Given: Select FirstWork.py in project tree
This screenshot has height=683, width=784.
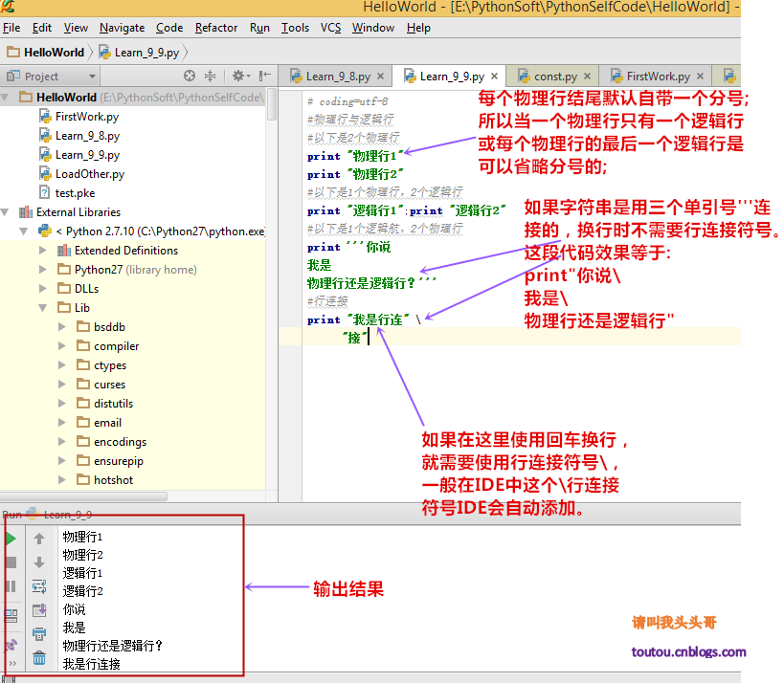Looking at the screenshot, I should pyautogui.click(x=79, y=117).
